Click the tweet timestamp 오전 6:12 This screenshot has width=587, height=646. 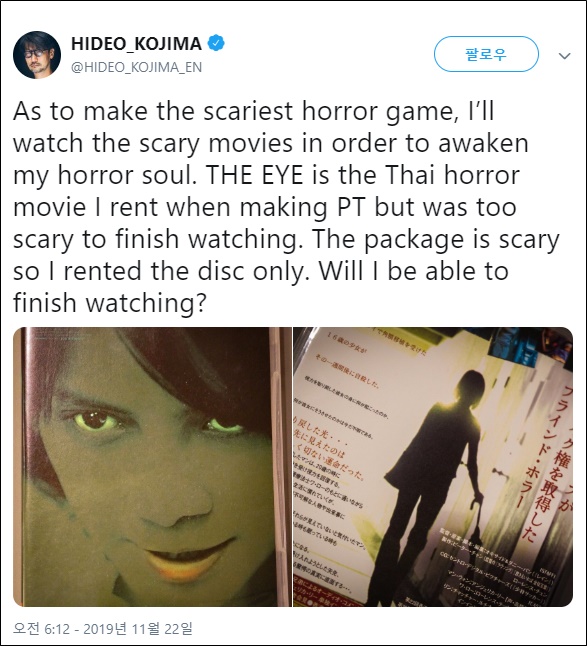42,628
